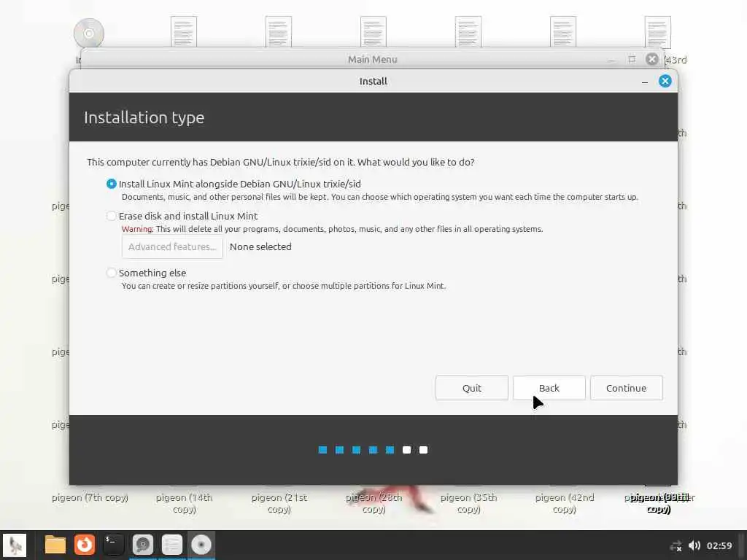Viewport: 747px width, 560px height.
Task: Minimize the Install window
Action: (x=645, y=82)
